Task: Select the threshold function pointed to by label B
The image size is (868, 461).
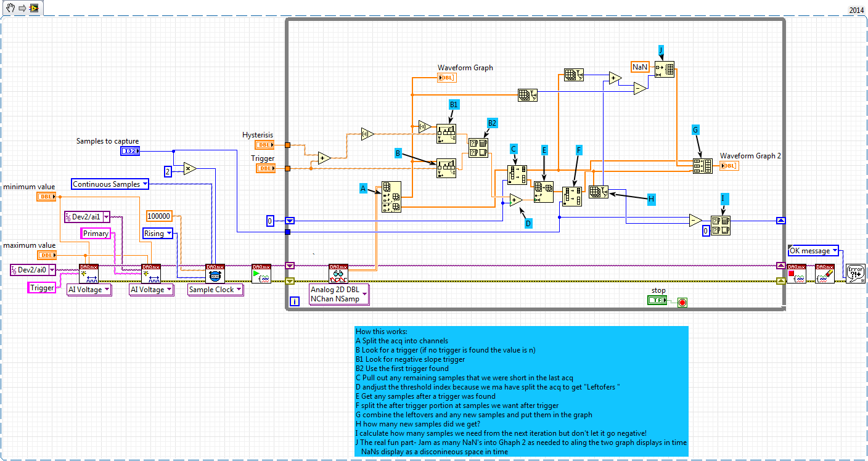Action: click(447, 168)
